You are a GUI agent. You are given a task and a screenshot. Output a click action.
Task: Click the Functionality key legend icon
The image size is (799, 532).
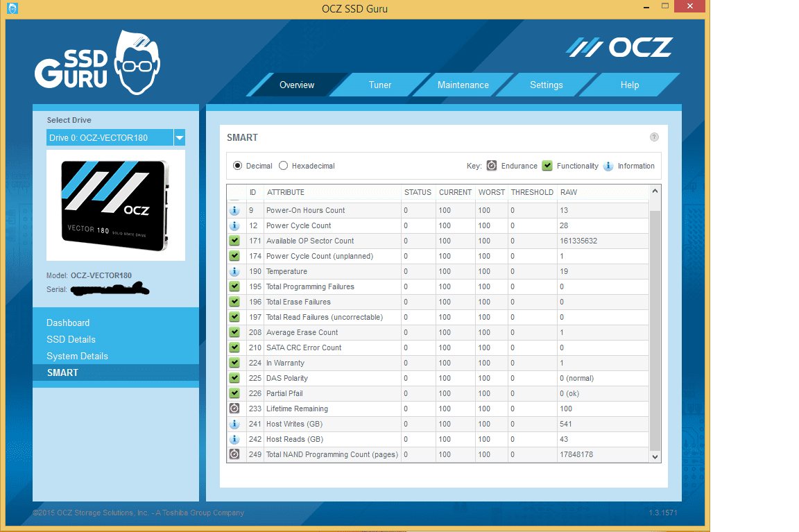point(547,166)
